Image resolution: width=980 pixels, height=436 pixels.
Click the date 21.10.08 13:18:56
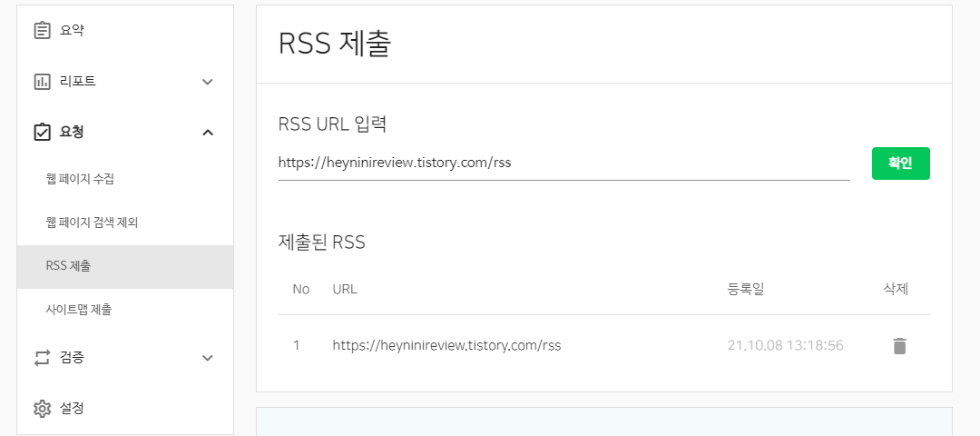[x=786, y=345]
